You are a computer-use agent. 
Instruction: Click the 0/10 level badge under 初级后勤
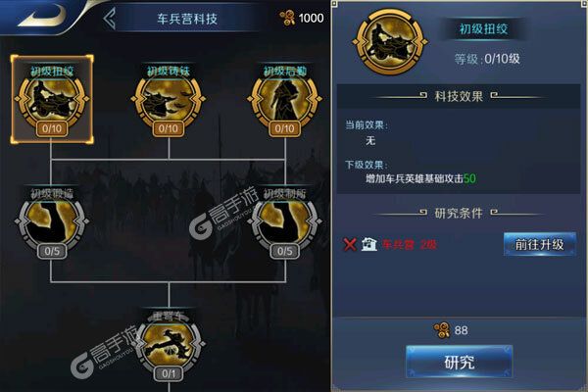[284, 128]
